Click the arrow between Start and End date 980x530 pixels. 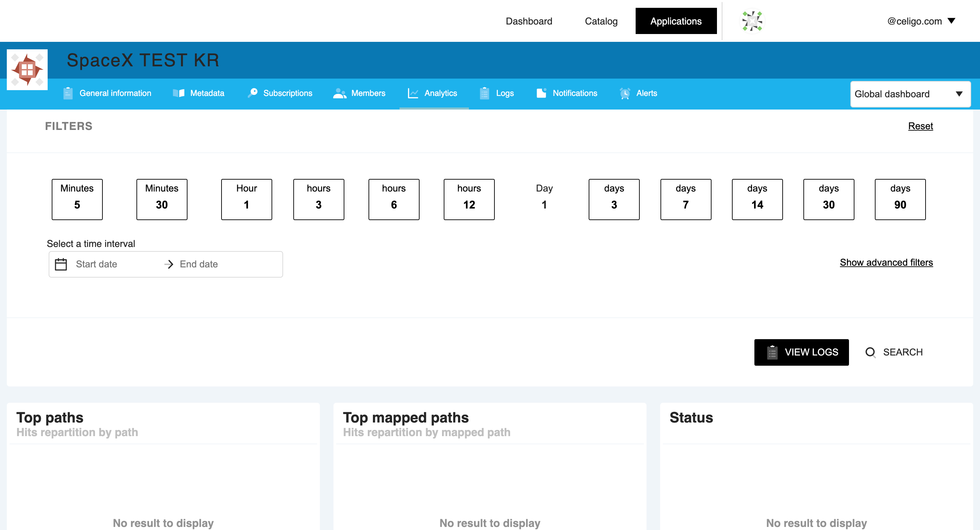click(x=168, y=264)
